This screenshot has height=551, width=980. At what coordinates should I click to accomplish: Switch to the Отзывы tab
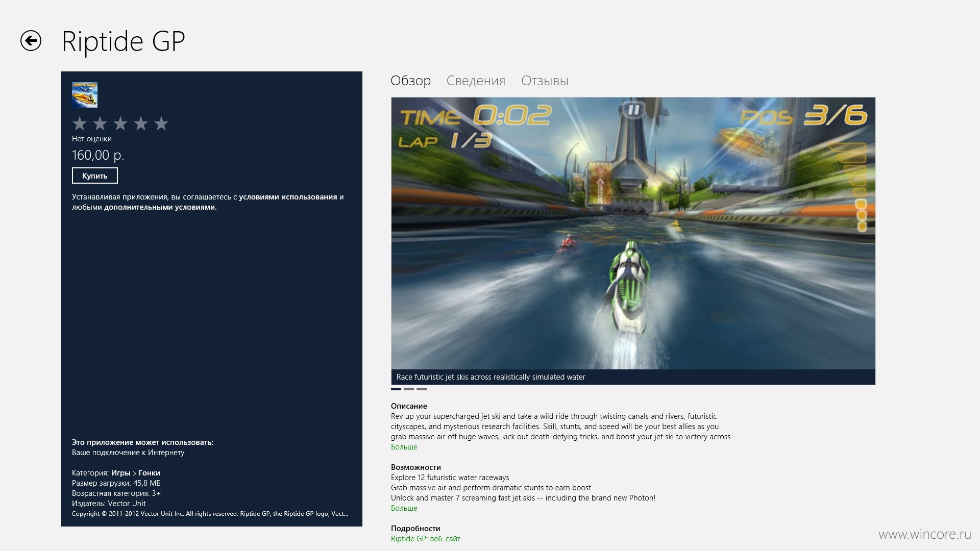point(545,81)
